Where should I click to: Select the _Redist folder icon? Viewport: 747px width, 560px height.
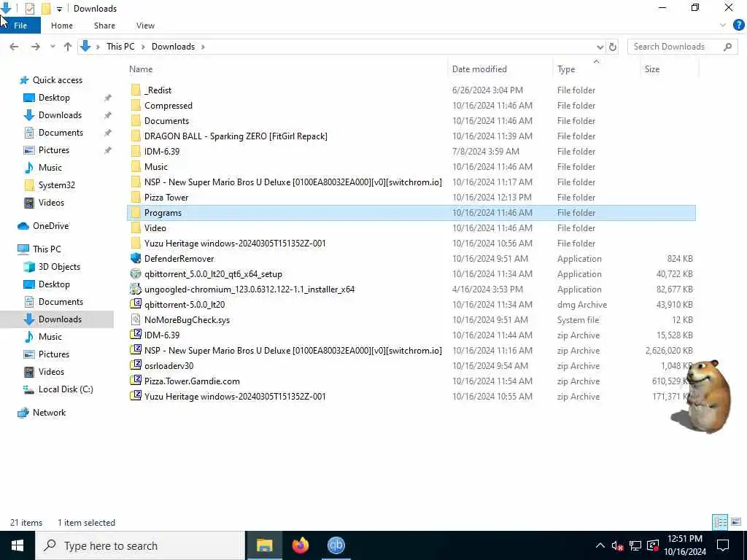click(x=136, y=90)
